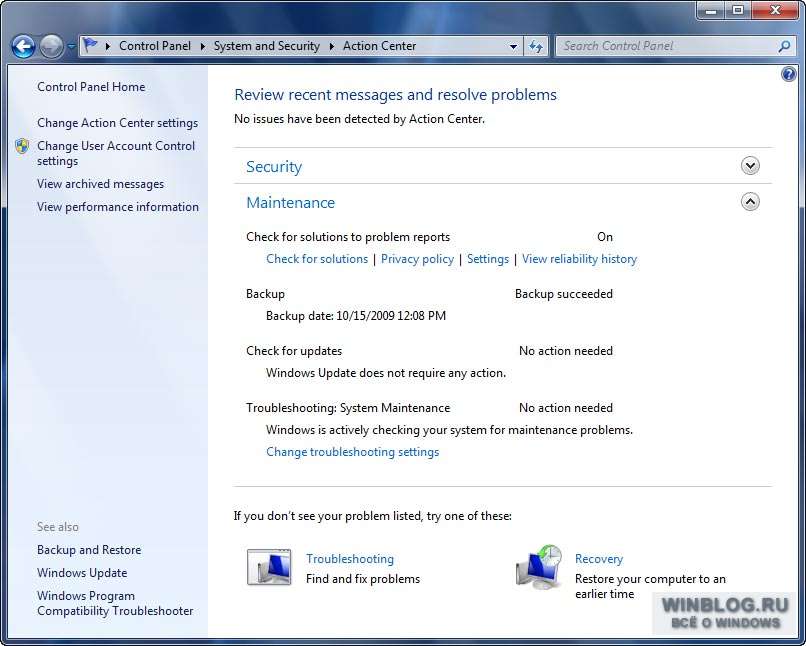Click the Forward navigation arrow
Screen dimensions: 806x646
pyautogui.click(x=51, y=47)
